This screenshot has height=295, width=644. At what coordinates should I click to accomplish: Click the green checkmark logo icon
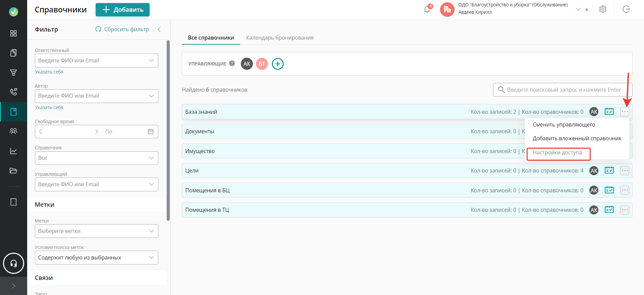point(13,12)
